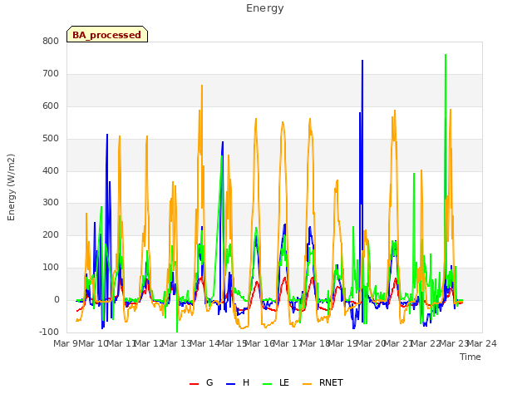Click the Mar 18 x-axis tick label
Viewport: 532px width, 399px height.
[x=316, y=343]
